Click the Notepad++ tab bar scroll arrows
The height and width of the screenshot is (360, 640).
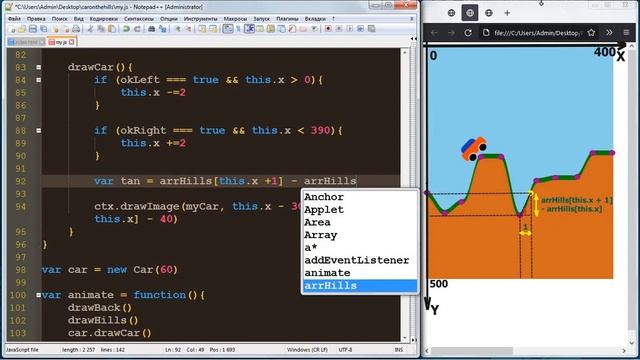coord(413,39)
